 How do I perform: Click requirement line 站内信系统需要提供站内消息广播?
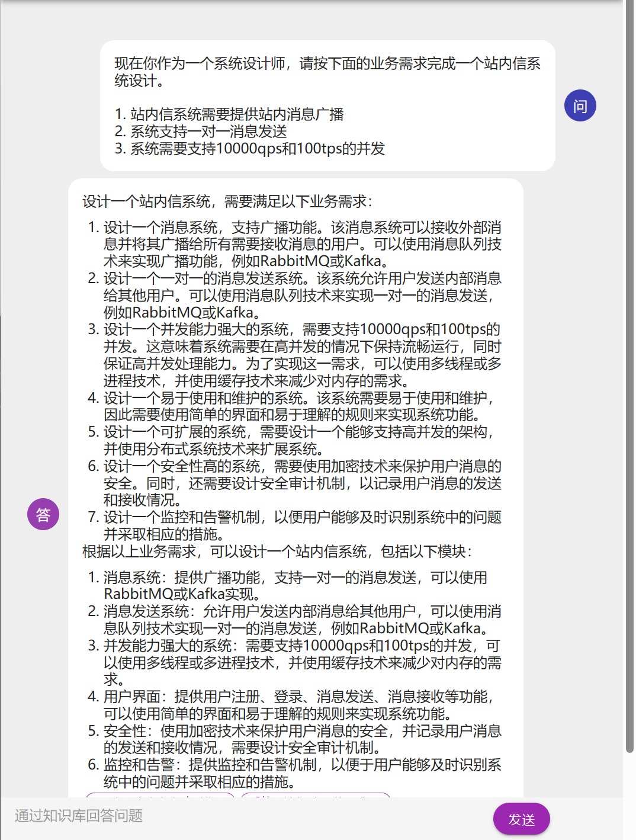[237, 114]
